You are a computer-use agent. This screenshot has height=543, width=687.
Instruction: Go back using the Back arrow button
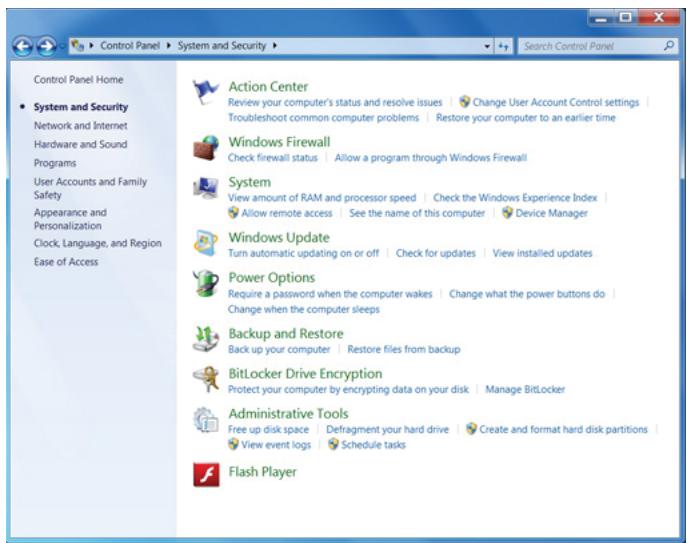23,46
